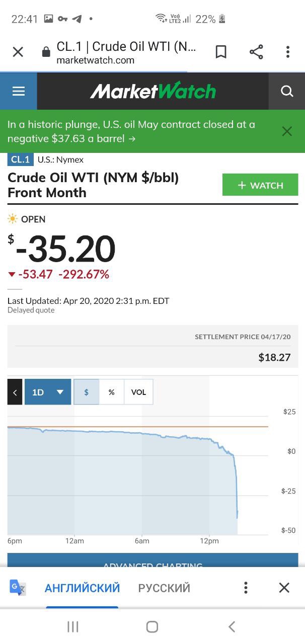305x644 pixels.
Task: Open the browser three-dot menu
Action: click(x=288, y=52)
